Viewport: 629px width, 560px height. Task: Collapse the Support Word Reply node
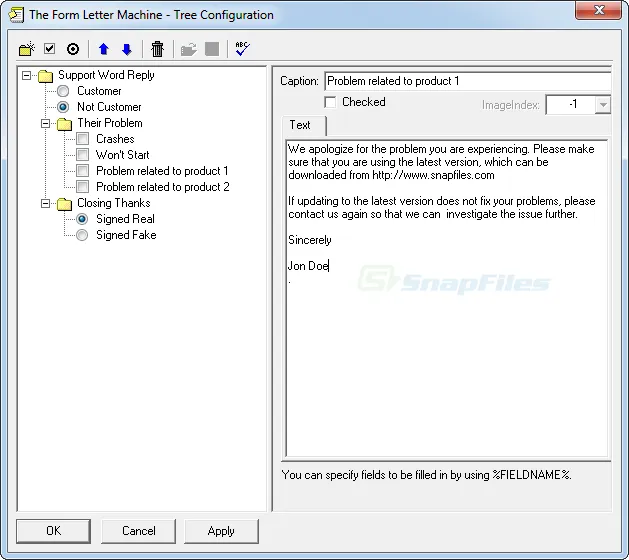click(26, 75)
